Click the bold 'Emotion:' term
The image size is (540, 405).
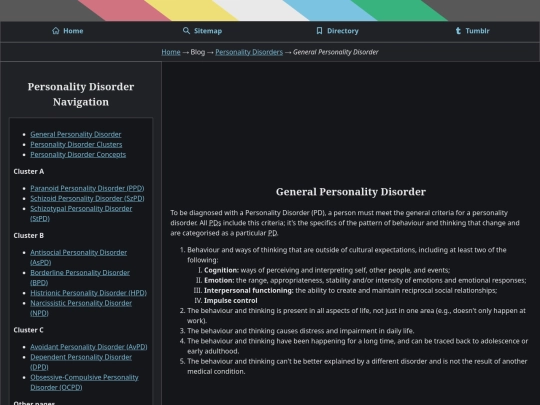coord(219,280)
